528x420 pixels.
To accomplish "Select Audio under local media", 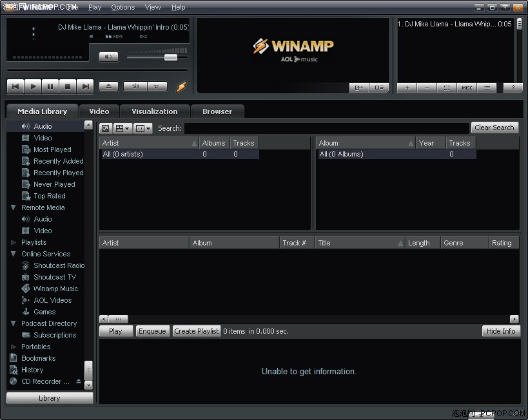I will tap(43, 126).
